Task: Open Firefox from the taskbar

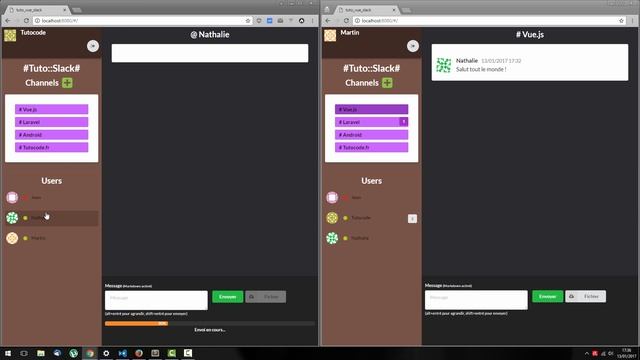Action: pos(139,353)
